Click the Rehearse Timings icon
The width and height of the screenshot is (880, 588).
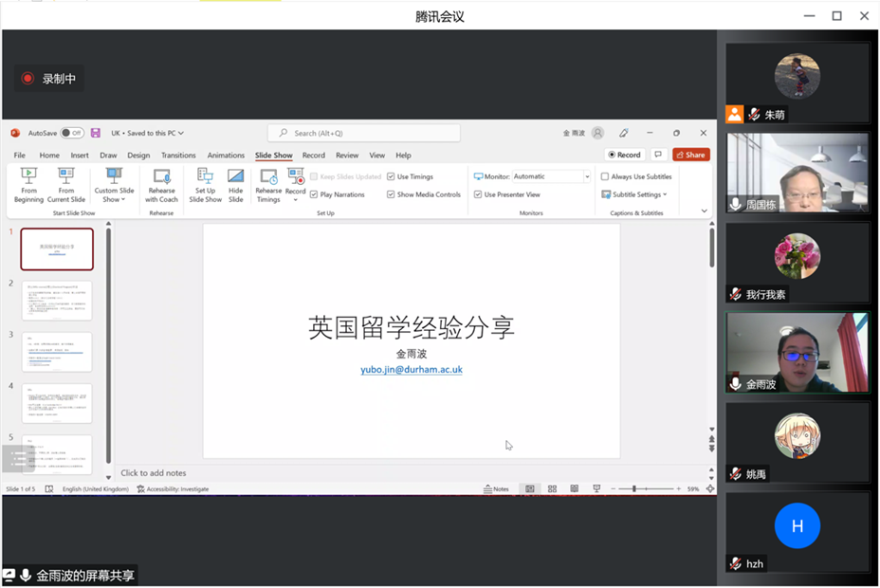coord(268,177)
